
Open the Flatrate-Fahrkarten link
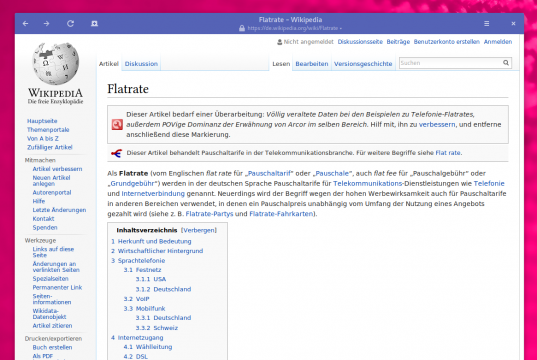click(281, 214)
